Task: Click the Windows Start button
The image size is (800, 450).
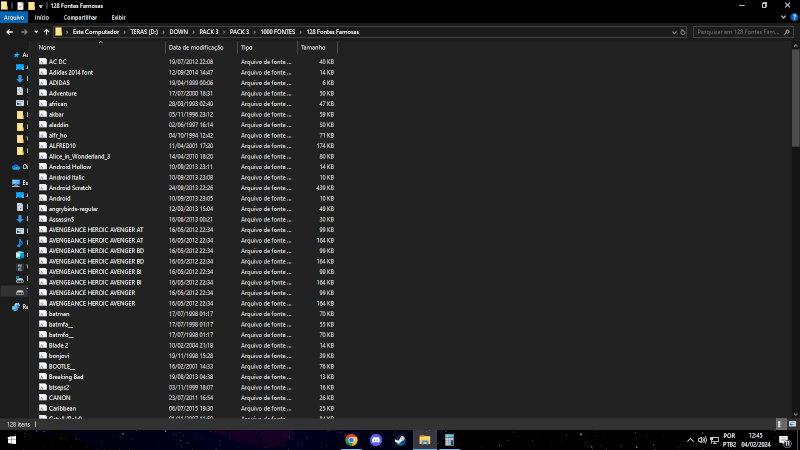Action: coord(12,439)
